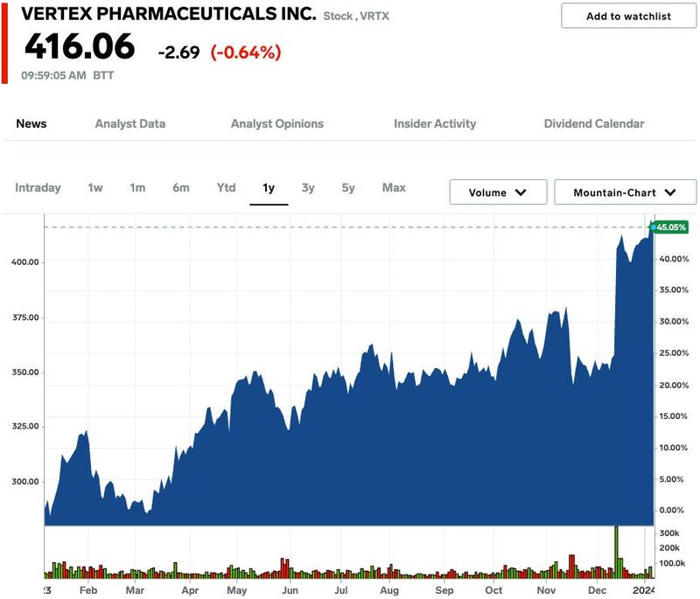Click the May month axis label
Screen dimensions: 700x599
[236, 590]
